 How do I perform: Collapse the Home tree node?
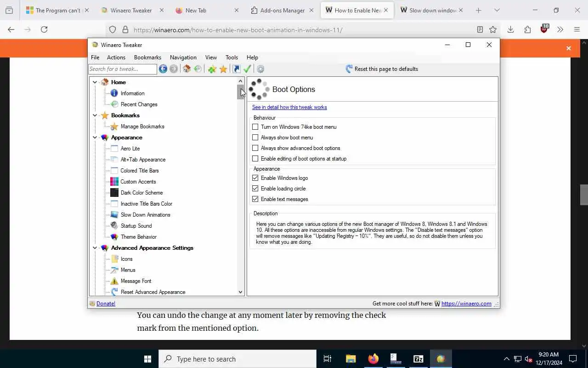pos(95,82)
